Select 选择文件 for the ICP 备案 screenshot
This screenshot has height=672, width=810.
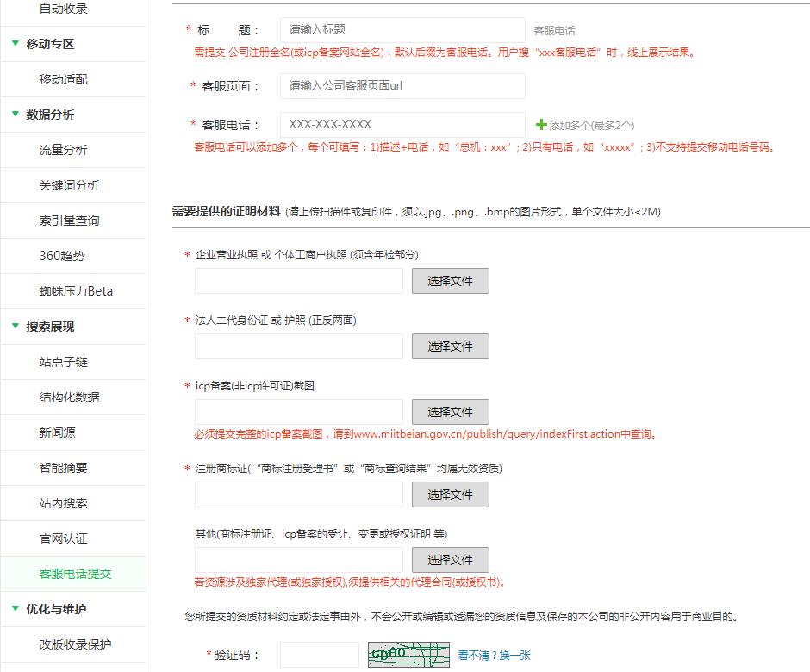[450, 411]
